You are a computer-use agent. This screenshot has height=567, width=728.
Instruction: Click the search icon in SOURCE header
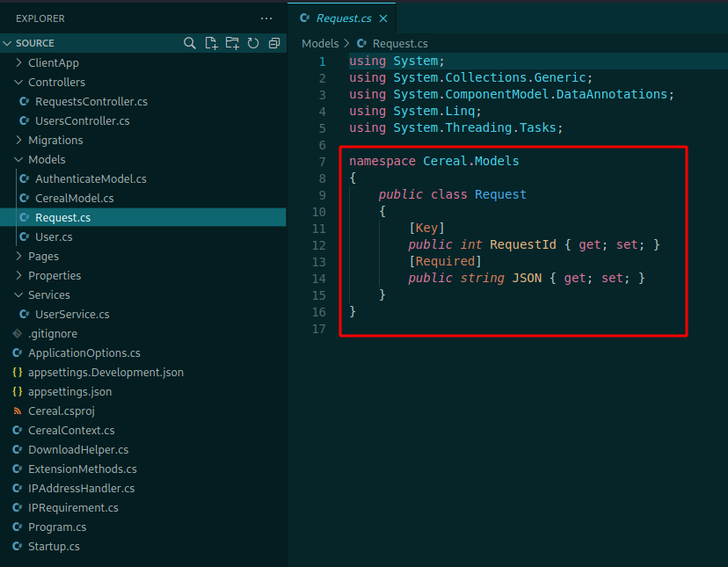189,43
